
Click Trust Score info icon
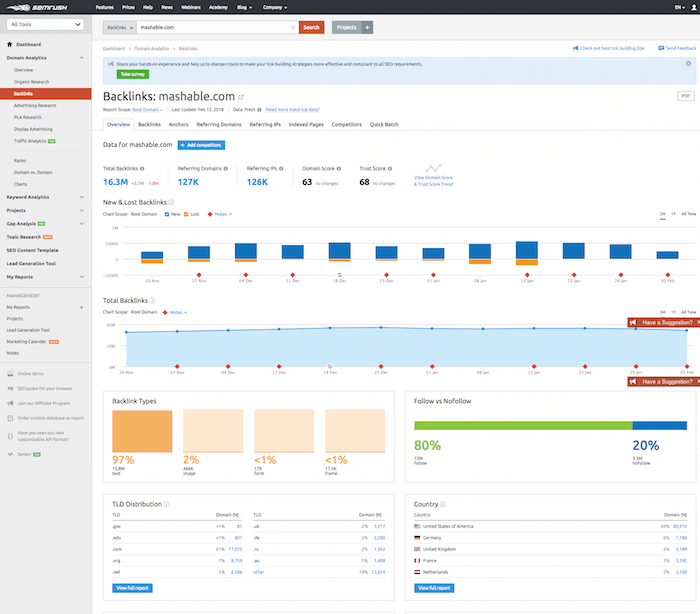[390, 168]
